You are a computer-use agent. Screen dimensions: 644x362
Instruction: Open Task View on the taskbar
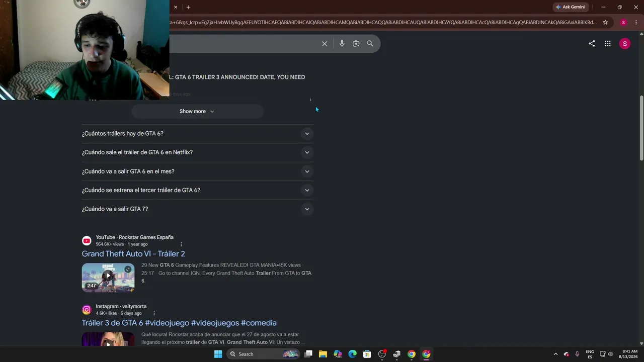pyautogui.click(x=308, y=354)
